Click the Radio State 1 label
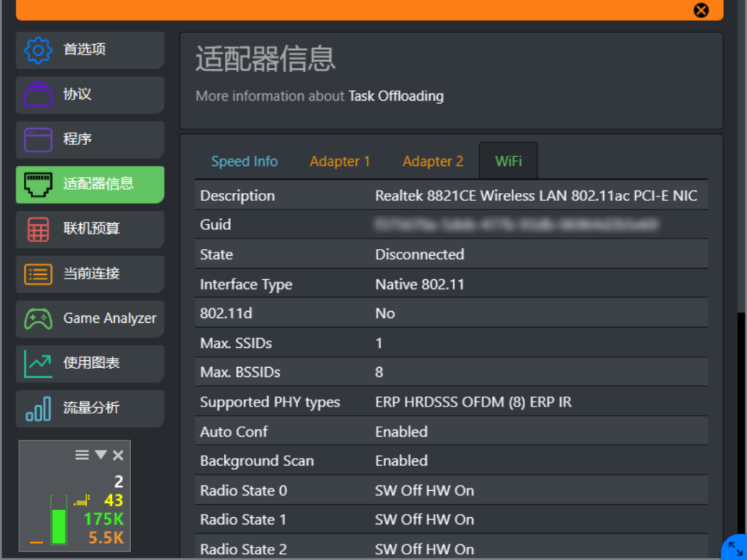747x560 pixels. tap(243, 519)
